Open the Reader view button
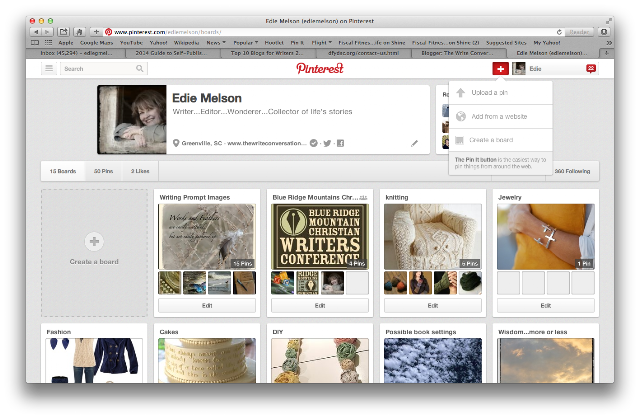The height and width of the screenshot is (419, 640). pyautogui.click(x=579, y=32)
